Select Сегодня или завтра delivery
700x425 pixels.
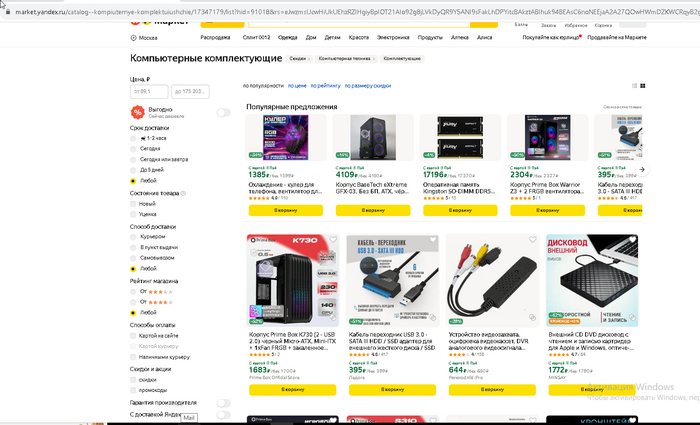pyautogui.click(x=133, y=160)
